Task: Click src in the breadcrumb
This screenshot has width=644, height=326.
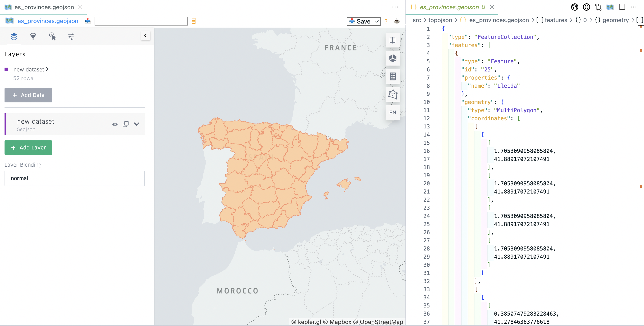Action: coord(417,20)
